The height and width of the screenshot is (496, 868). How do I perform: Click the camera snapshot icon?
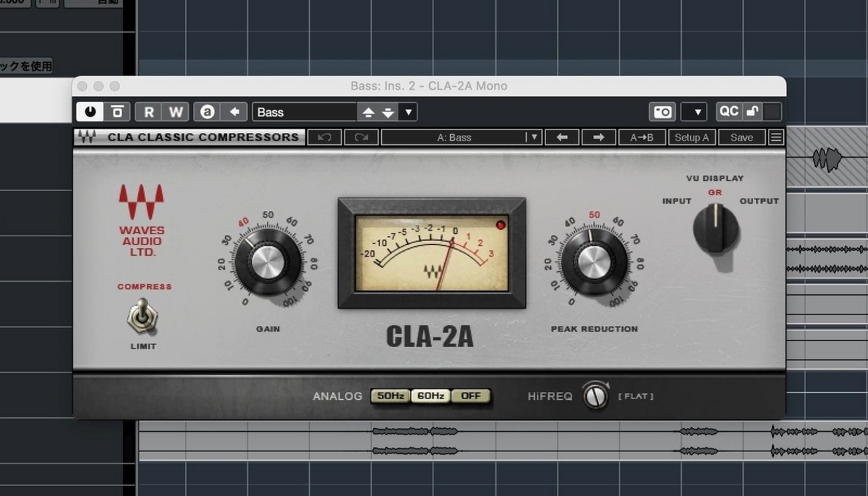[x=662, y=111]
